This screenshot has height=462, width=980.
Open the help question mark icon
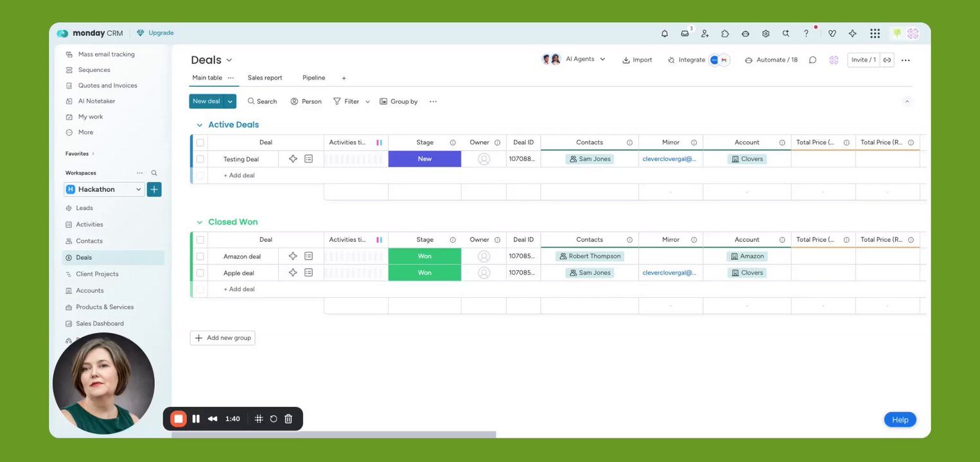tap(806, 33)
